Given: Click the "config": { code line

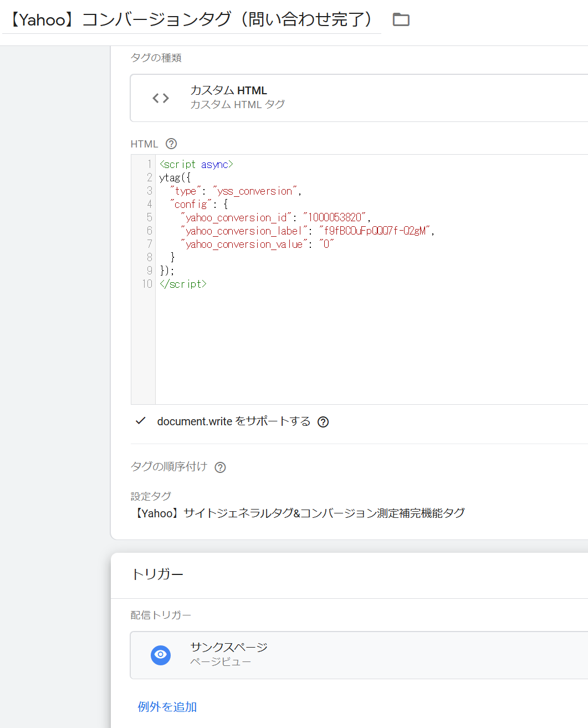Looking at the screenshot, I should click(199, 204).
